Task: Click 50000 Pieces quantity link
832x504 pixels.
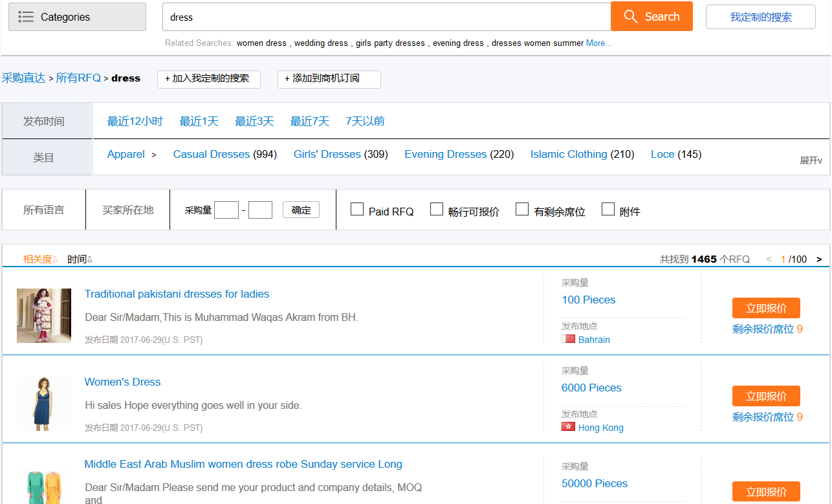Action: 595,483
